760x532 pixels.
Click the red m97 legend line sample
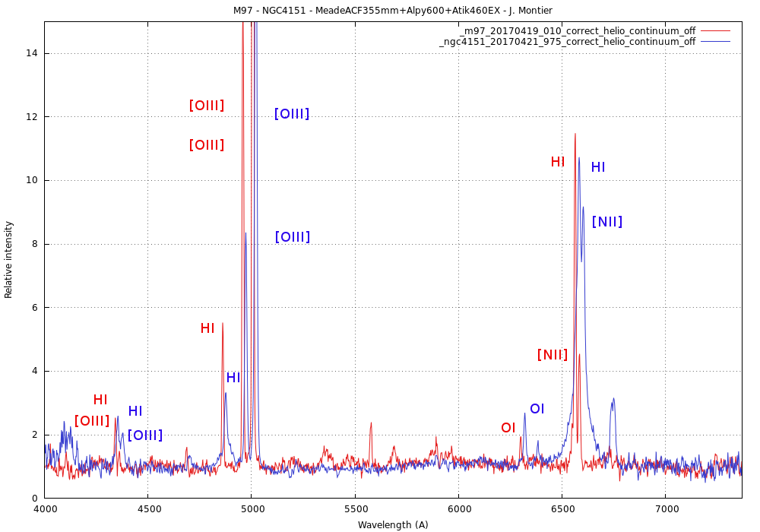(715, 31)
